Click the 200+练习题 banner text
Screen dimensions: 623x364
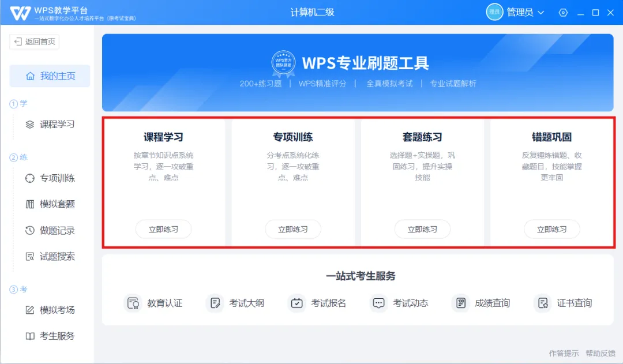tap(261, 84)
